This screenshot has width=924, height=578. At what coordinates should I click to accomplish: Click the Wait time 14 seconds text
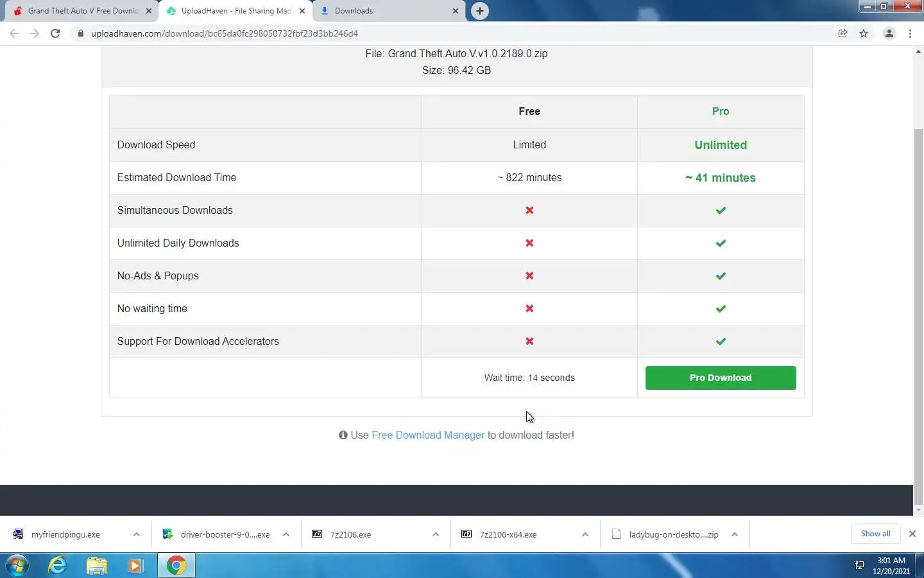[x=529, y=378]
